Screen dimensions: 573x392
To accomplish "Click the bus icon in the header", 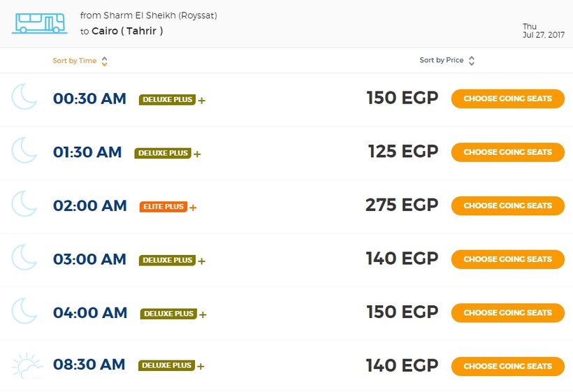I will (x=38, y=23).
